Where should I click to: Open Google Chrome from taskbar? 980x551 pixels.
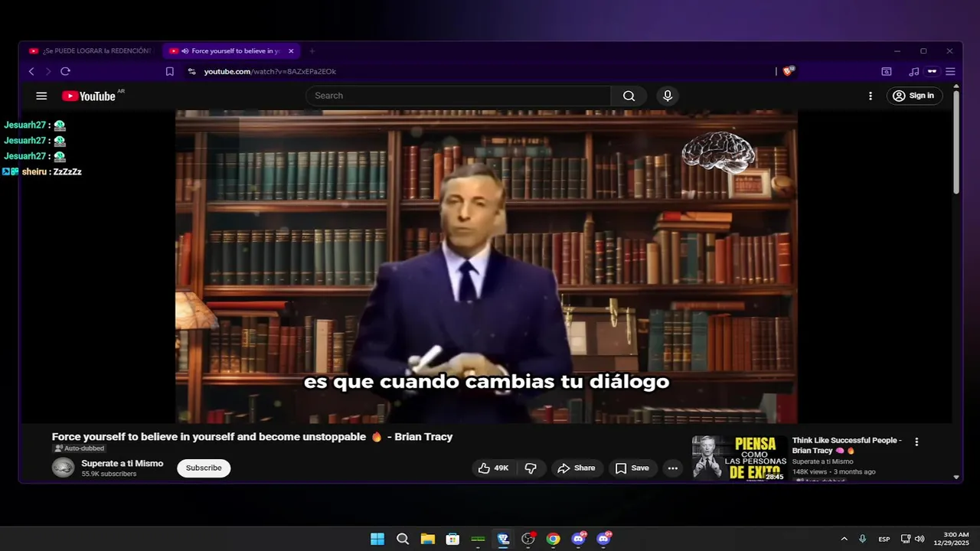coord(553,539)
